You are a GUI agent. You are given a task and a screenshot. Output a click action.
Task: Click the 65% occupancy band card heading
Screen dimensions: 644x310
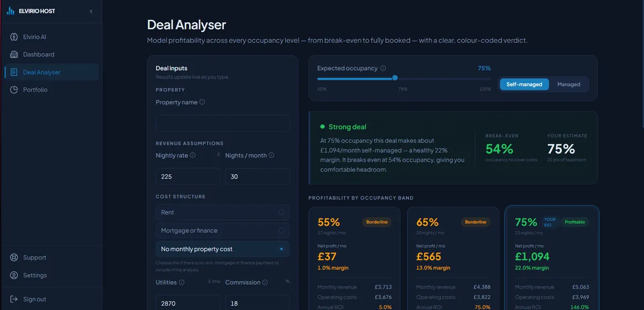tap(427, 222)
